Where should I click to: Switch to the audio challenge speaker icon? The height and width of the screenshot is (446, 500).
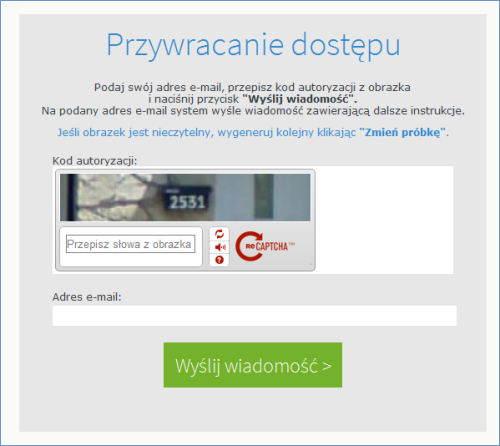coord(219,247)
